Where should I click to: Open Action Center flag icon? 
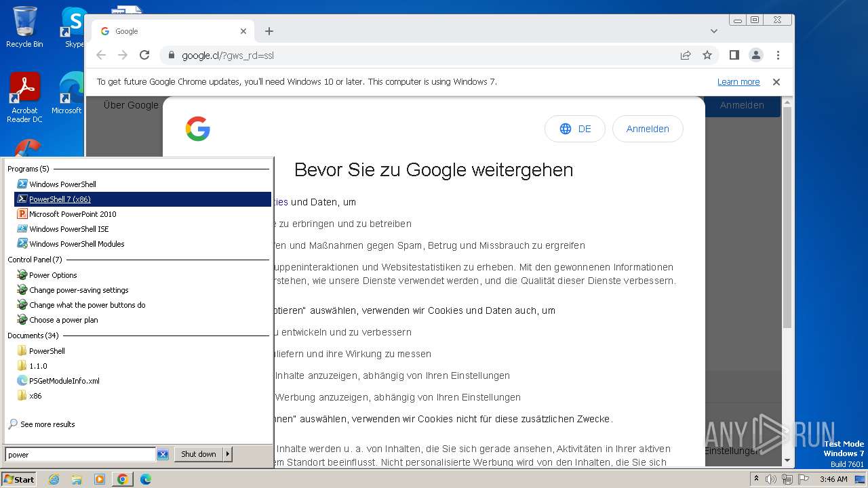[x=804, y=479]
